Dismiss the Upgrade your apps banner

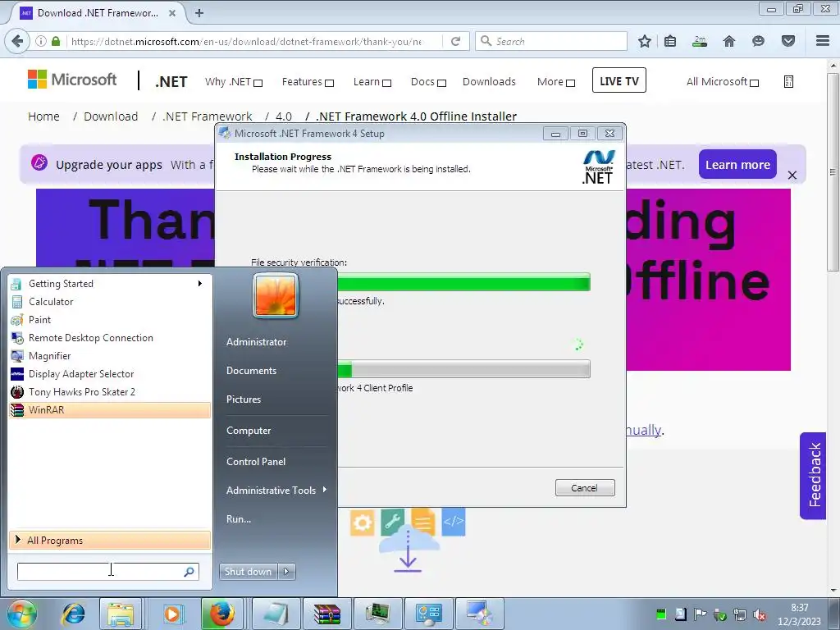click(x=792, y=176)
